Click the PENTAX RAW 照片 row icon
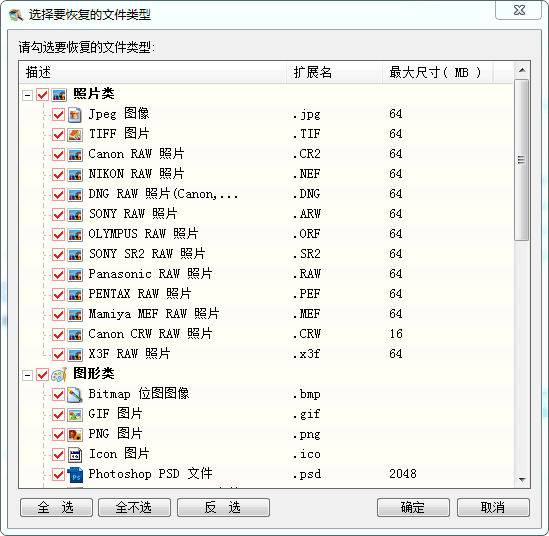This screenshot has width=549, height=536. click(x=75, y=294)
